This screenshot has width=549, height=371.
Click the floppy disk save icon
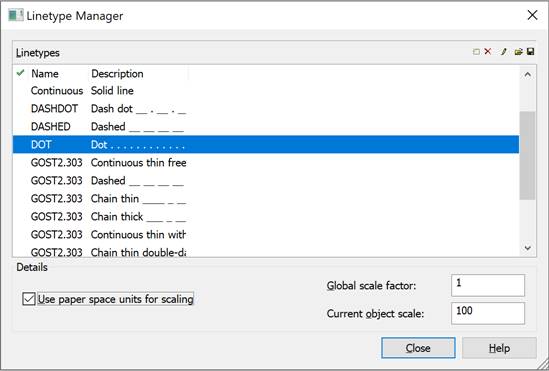pos(530,52)
